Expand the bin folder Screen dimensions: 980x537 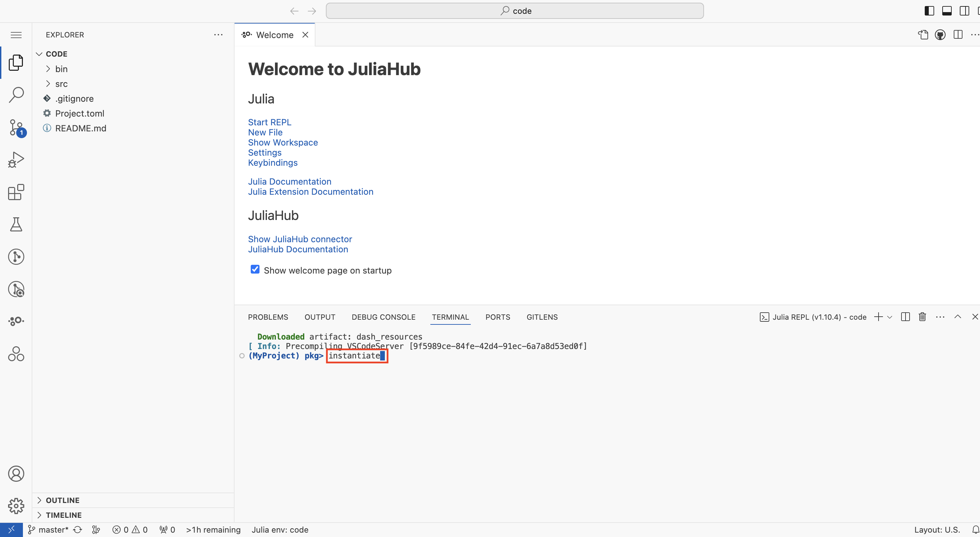61,69
